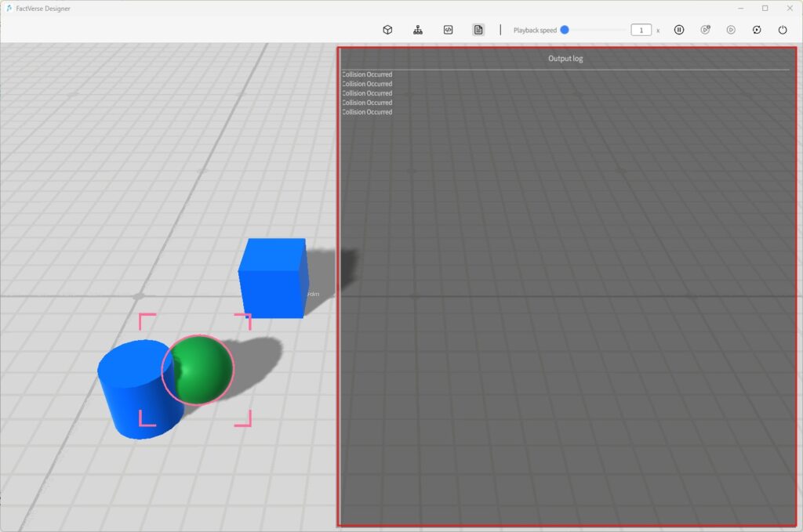Open the hierarchy tree icon
Image resolution: width=803 pixels, height=532 pixels.
[418, 30]
